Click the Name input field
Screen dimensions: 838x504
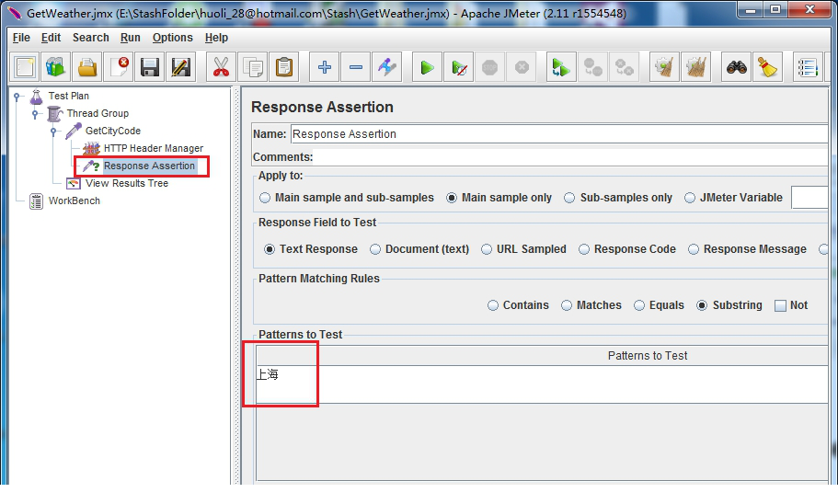(x=559, y=134)
